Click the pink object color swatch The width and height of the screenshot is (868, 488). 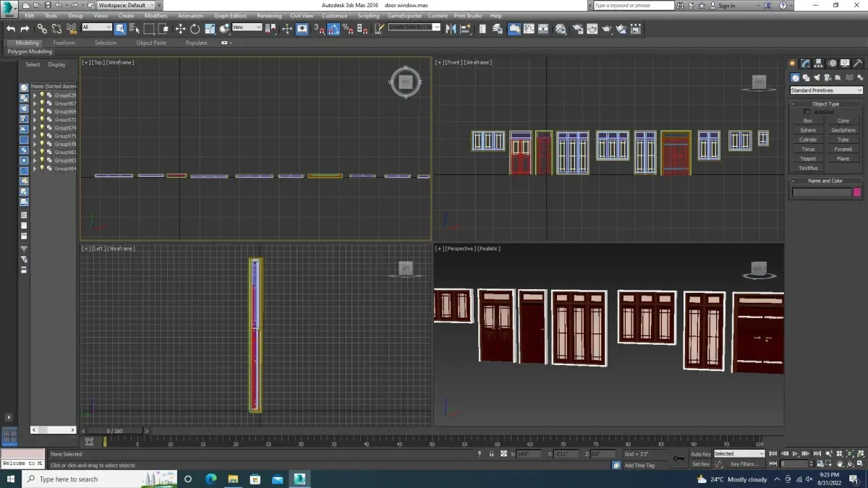(x=857, y=192)
